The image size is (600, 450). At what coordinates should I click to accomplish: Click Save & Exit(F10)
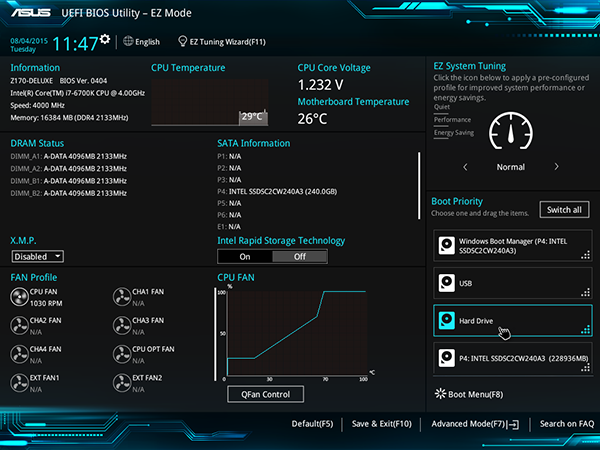coord(382,424)
